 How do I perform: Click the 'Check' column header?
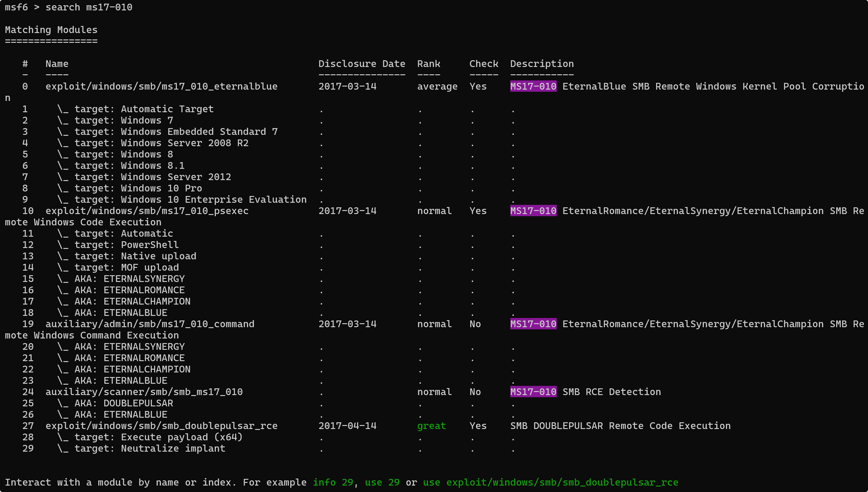[483, 64]
